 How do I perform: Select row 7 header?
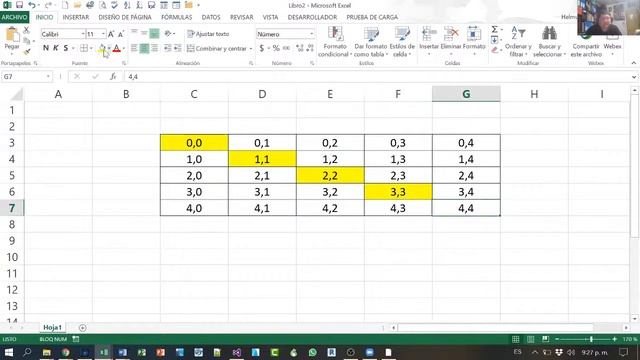click(12, 208)
